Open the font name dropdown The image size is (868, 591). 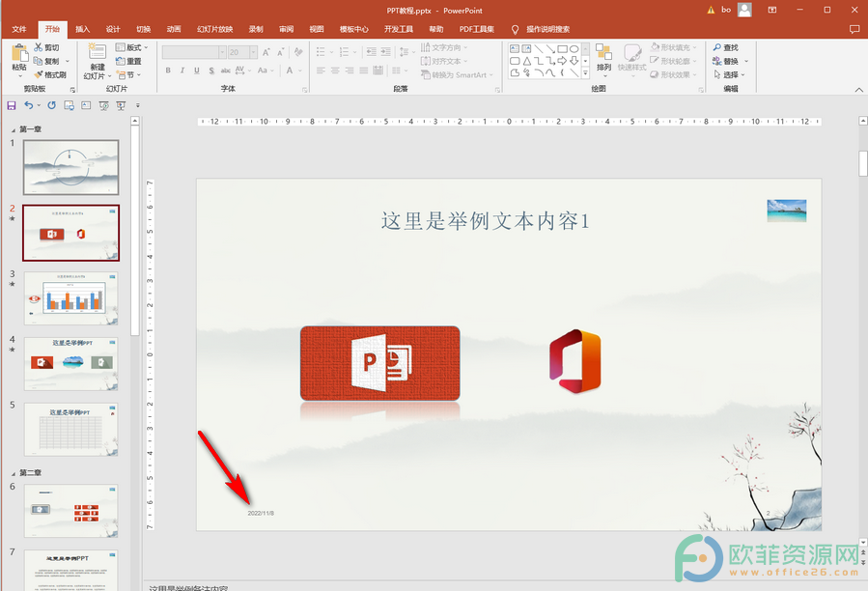[222, 52]
